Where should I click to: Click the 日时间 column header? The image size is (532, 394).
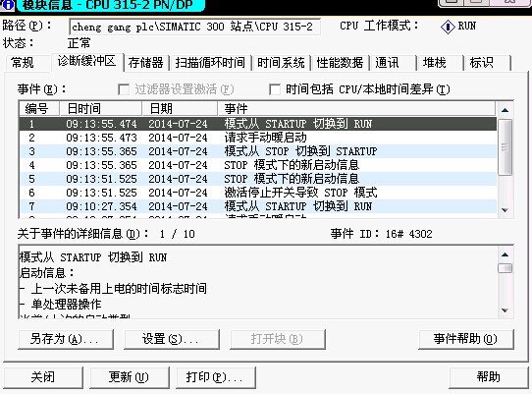point(101,109)
